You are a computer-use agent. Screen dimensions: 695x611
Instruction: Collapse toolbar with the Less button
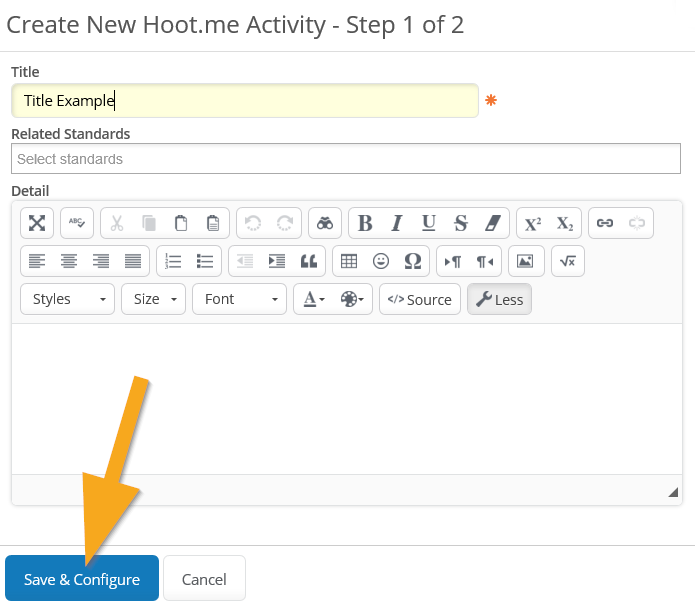500,299
